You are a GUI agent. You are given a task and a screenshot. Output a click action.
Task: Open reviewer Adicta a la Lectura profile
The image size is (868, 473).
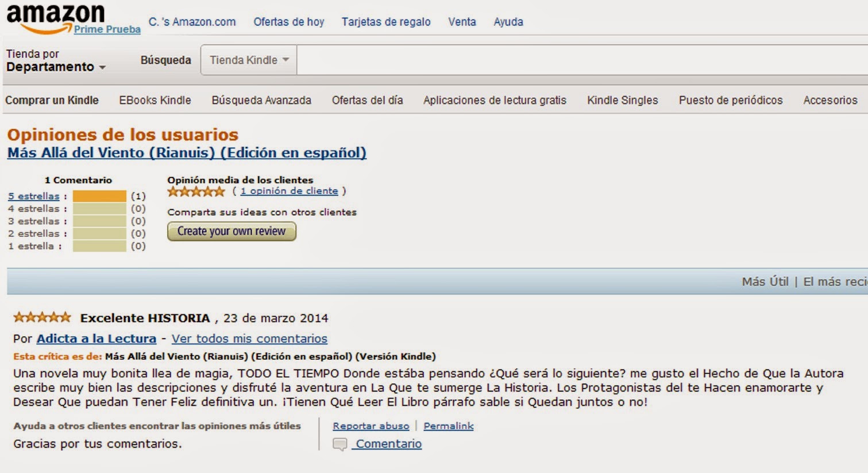[x=97, y=339]
